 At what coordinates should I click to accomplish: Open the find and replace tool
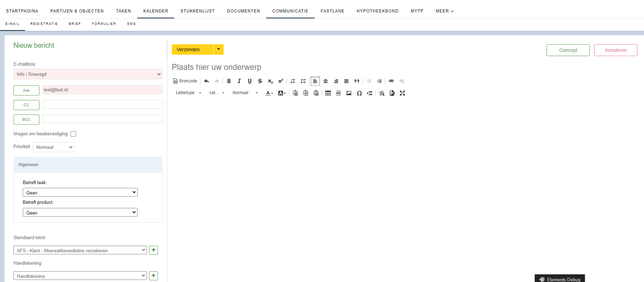tap(382, 93)
